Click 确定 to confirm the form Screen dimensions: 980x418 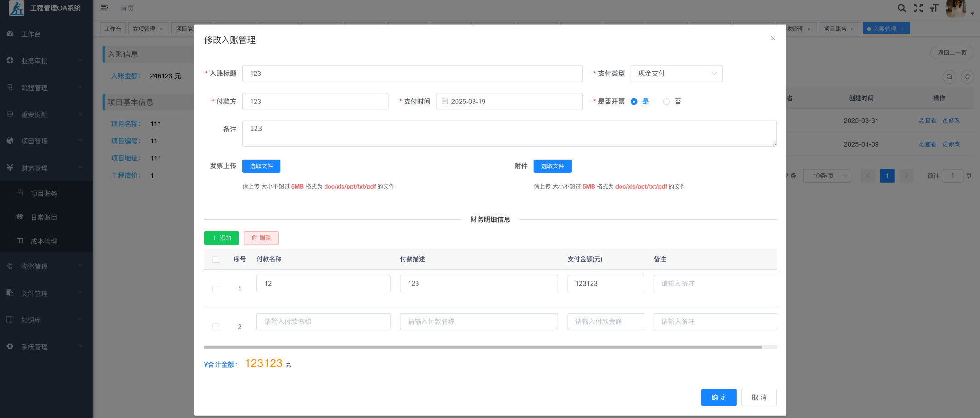pyautogui.click(x=718, y=397)
